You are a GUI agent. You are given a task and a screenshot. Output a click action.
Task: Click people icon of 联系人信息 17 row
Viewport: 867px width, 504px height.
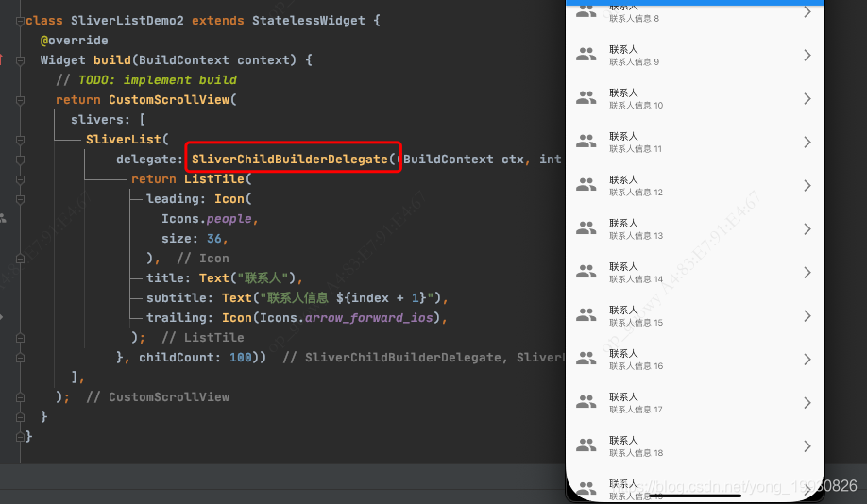point(586,402)
